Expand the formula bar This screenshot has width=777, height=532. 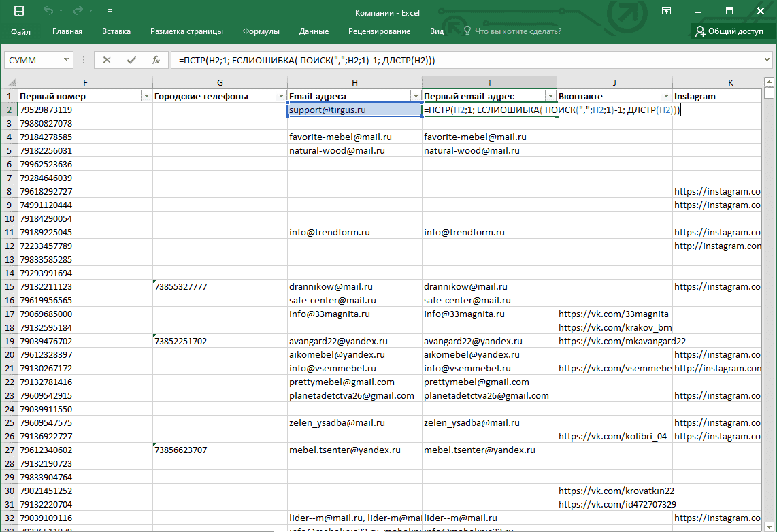pyautogui.click(x=767, y=60)
